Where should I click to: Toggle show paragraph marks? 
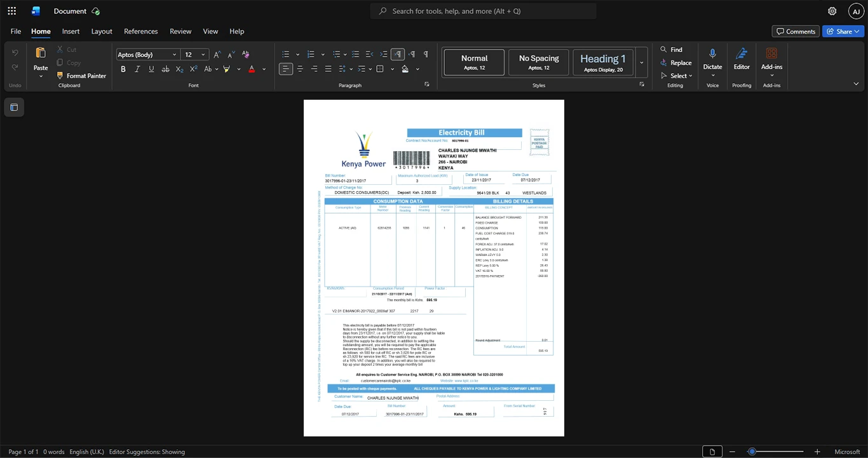click(x=426, y=55)
